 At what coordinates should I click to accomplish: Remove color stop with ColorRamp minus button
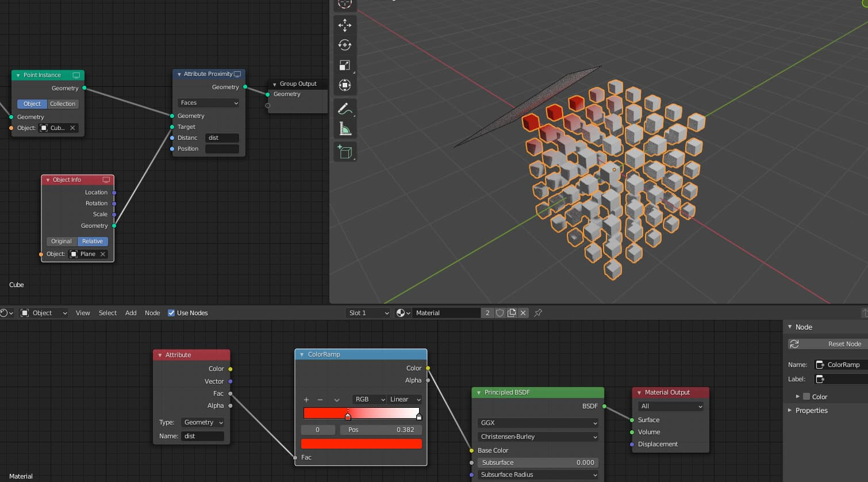click(320, 399)
